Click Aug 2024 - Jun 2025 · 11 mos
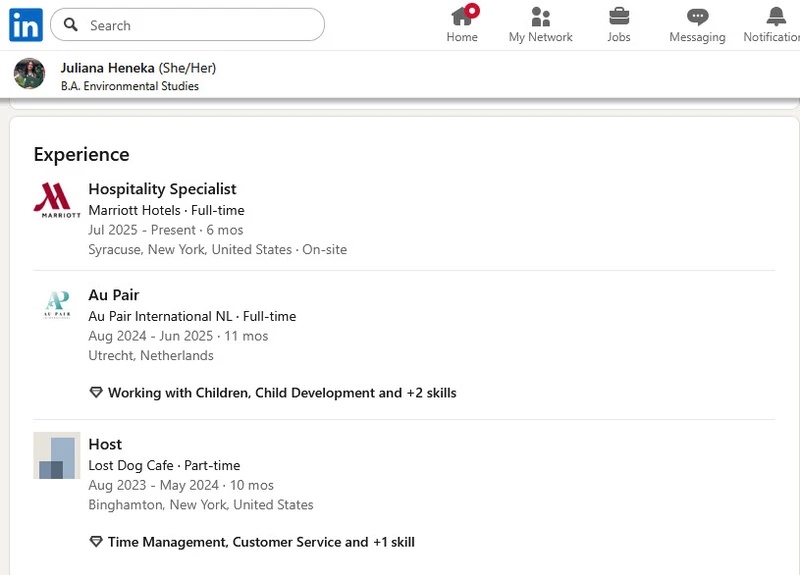This screenshot has width=800, height=575. pos(178,336)
